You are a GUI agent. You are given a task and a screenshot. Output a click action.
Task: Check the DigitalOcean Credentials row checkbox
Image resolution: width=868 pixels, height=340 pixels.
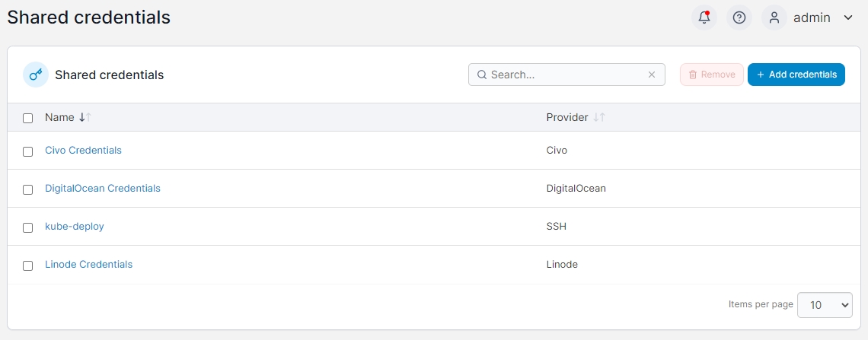(x=28, y=189)
